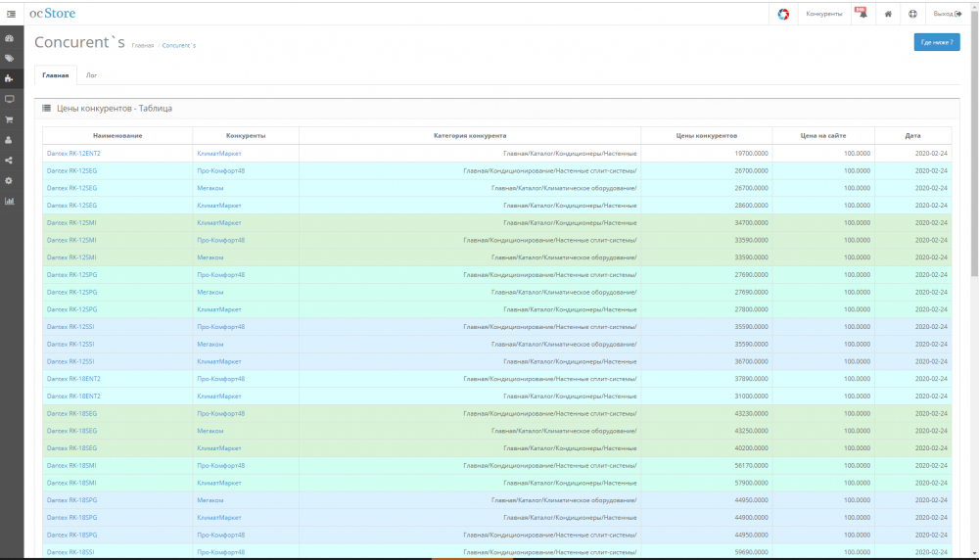Click the list icon beside Цены конкурентов title
979x560 pixels.
point(46,108)
